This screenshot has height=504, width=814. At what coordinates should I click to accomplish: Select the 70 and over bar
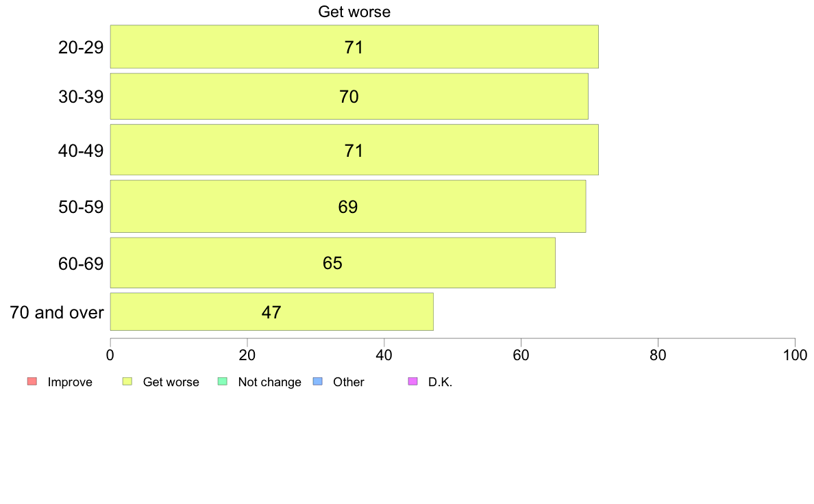tap(271, 312)
